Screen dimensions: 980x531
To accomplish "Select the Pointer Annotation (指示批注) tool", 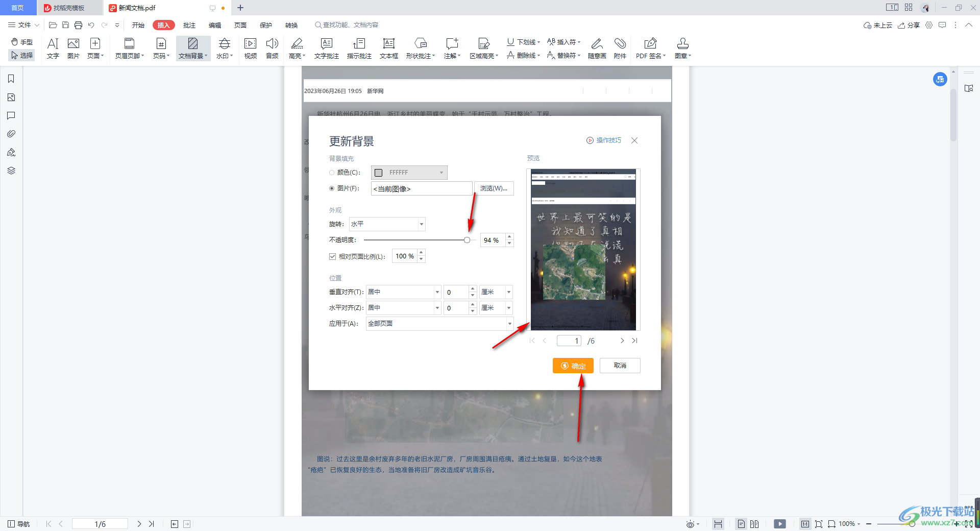I will coord(359,49).
